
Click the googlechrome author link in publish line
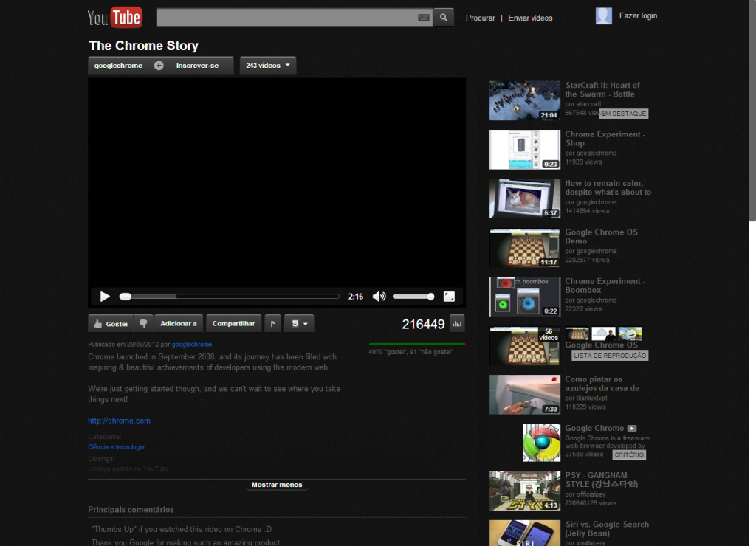(192, 344)
